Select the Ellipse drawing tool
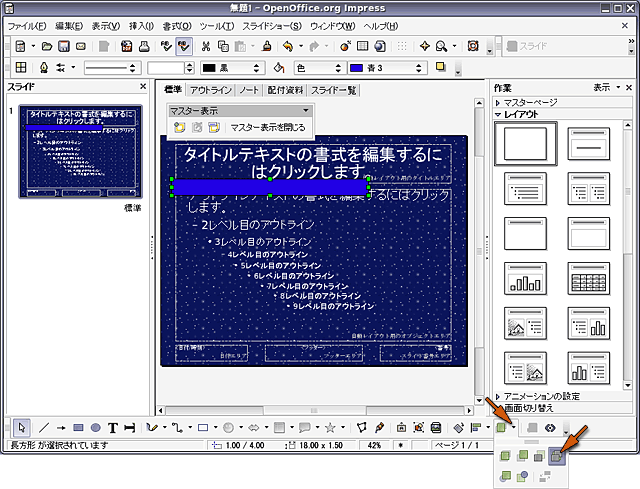 click(95, 427)
